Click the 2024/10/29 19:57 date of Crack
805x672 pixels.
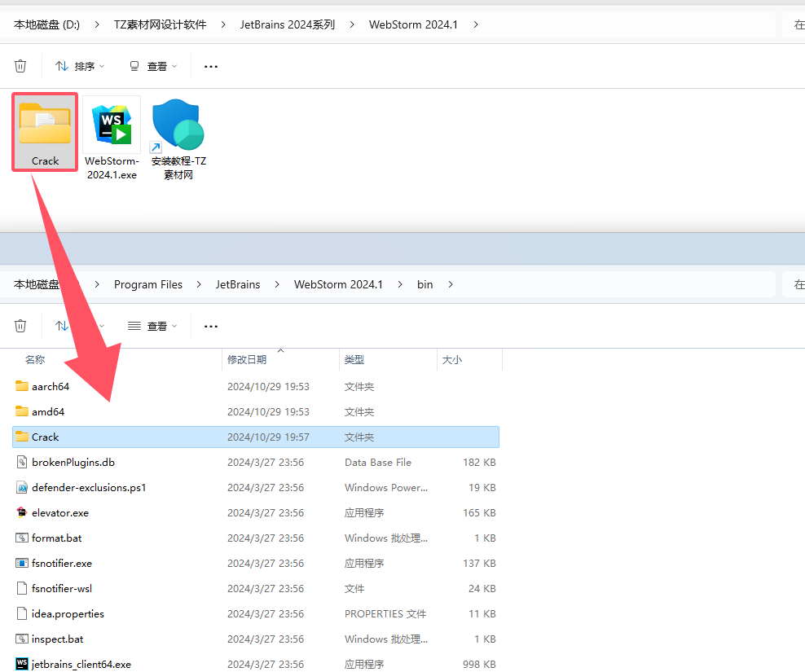pos(269,437)
